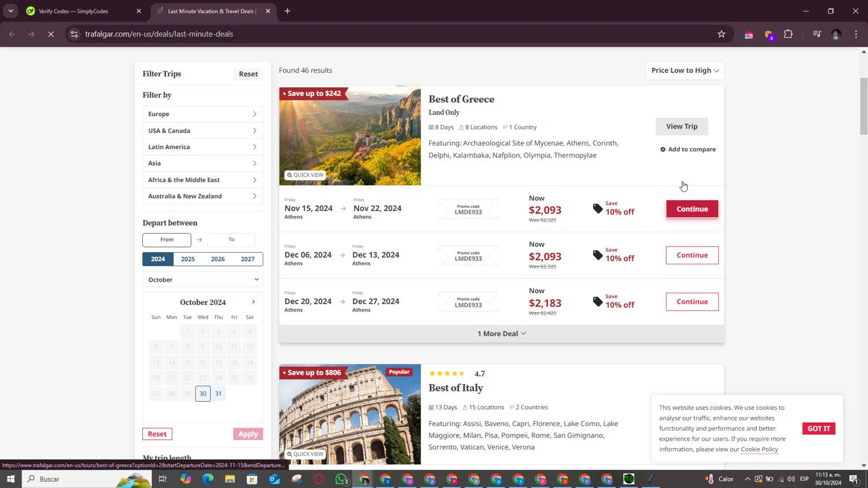The image size is (868, 488).
Task: Expand 1 More Deal for Greece
Action: (502, 334)
